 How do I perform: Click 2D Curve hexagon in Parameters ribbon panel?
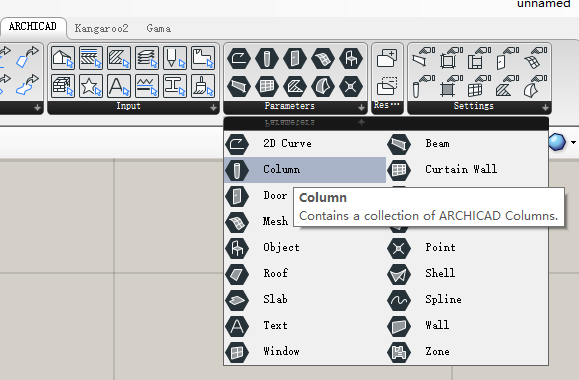pyautogui.click(x=239, y=58)
